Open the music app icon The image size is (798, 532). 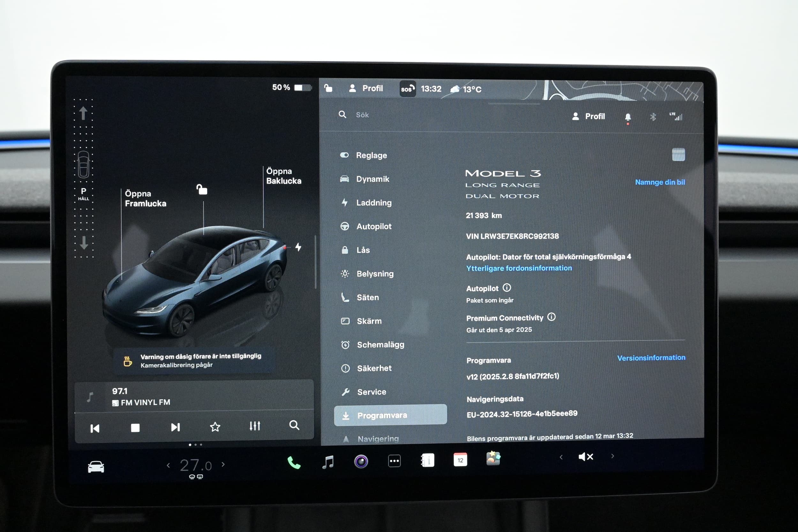click(x=328, y=462)
